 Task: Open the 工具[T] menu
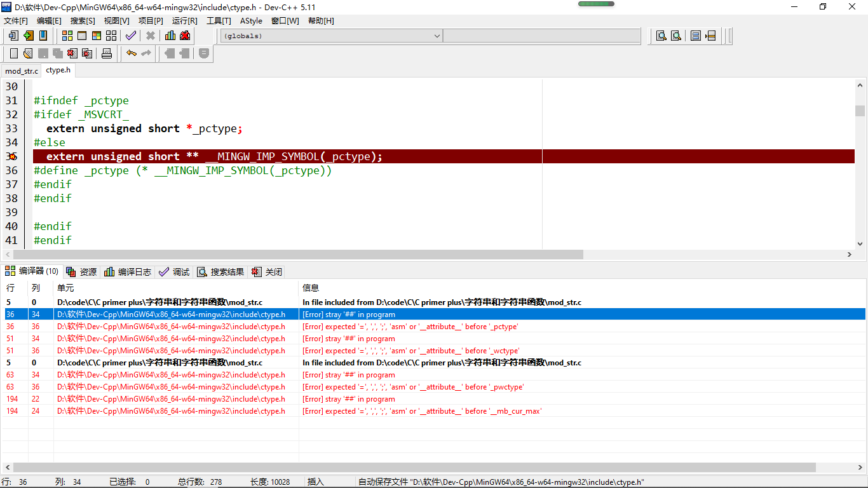(219, 21)
